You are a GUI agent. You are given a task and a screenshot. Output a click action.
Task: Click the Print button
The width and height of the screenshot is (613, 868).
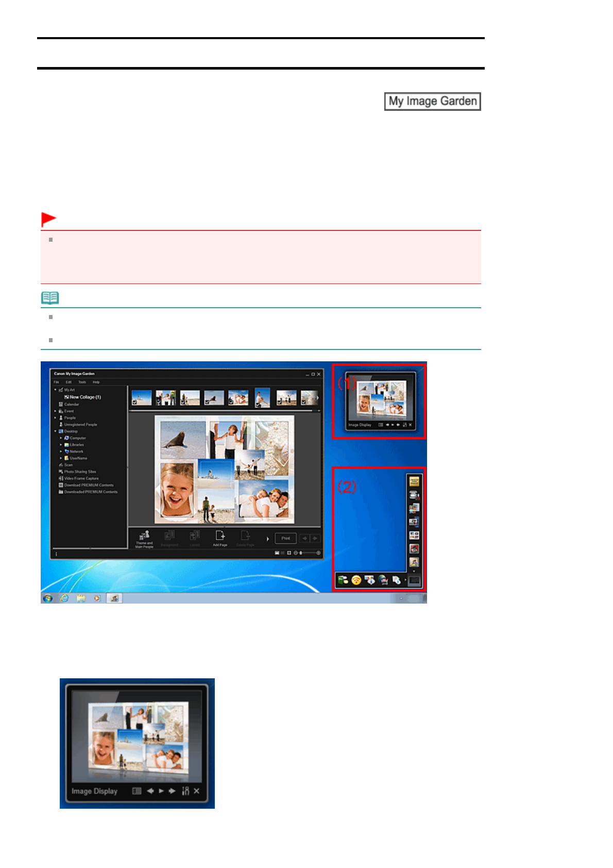(x=285, y=538)
